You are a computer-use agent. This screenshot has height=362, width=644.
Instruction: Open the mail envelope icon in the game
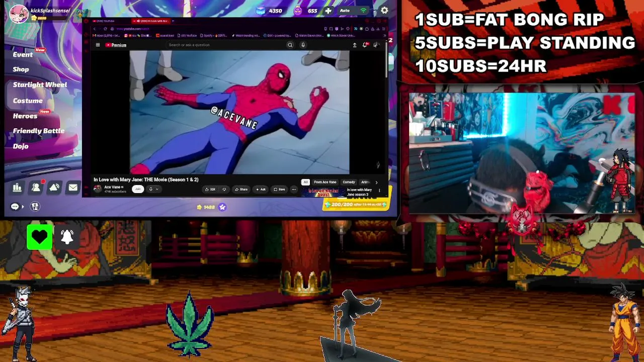pos(73,188)
